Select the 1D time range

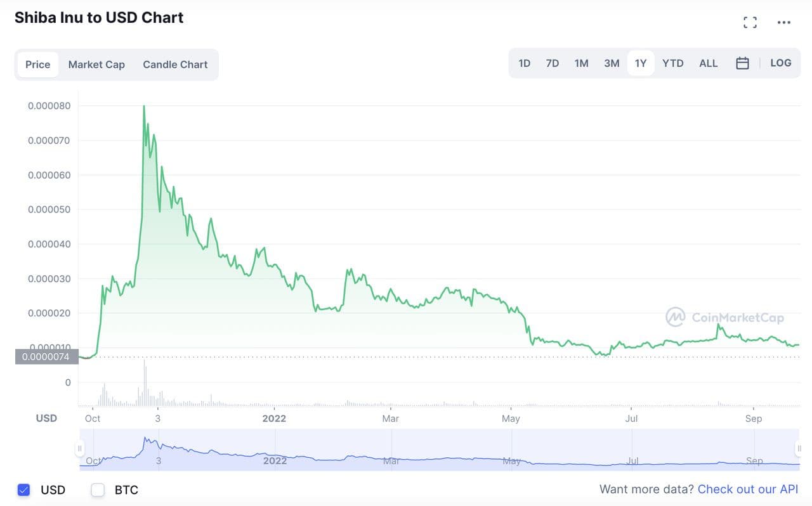click(524, 63)
